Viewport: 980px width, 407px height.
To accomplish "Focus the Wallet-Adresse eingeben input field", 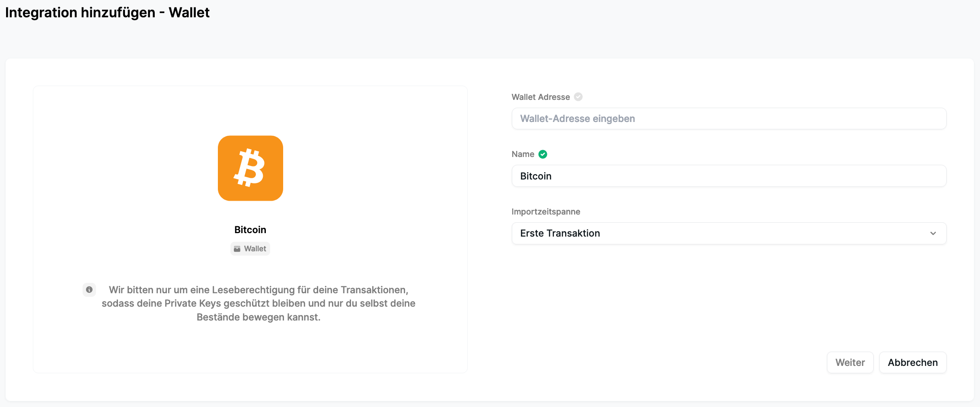I will [729, 119].
